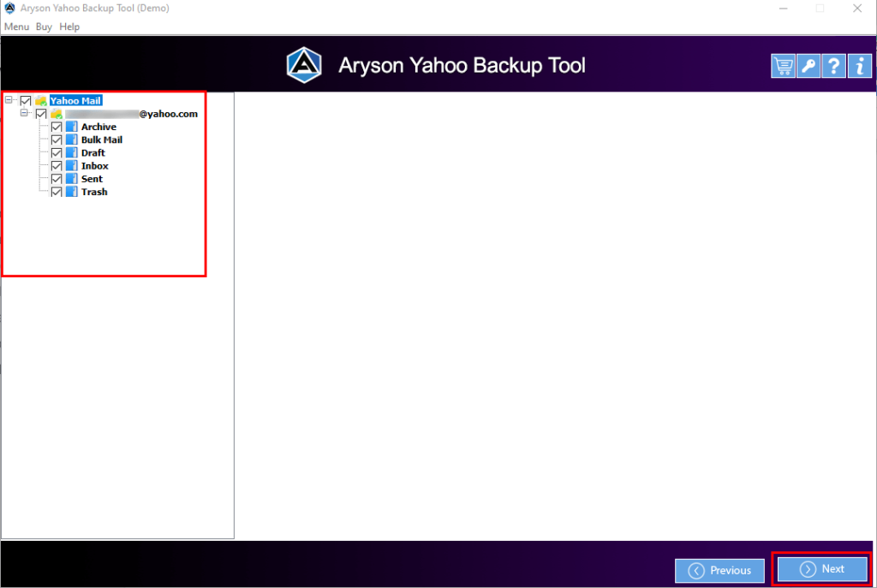
Task: Click the Inbox folder icon
Action: pos(72,166)
